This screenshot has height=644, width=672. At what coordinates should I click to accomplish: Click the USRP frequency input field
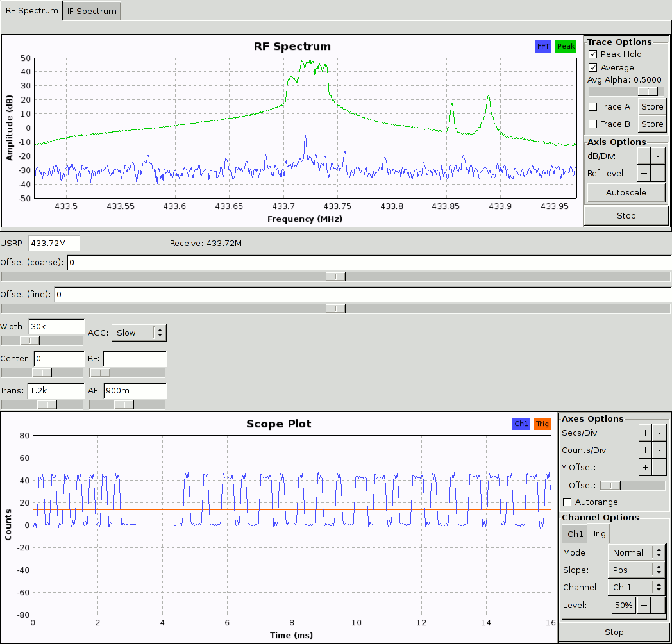pos(54,244)
